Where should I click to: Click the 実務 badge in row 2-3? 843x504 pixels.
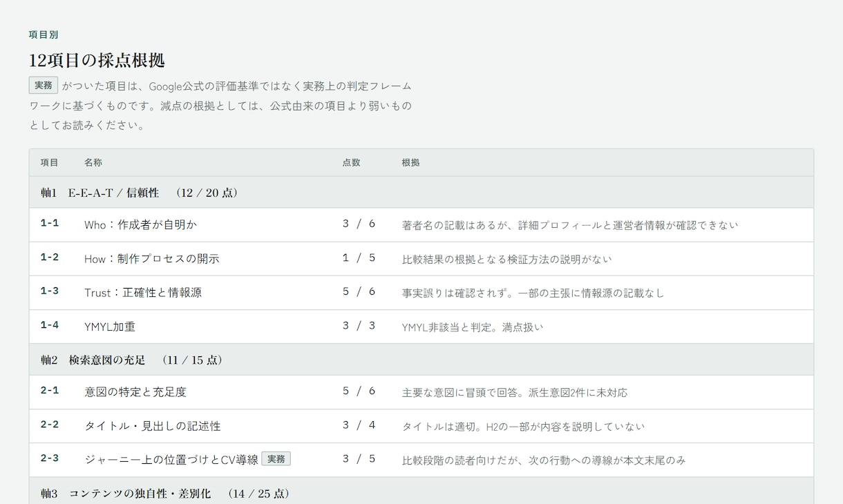pos(276,459)
